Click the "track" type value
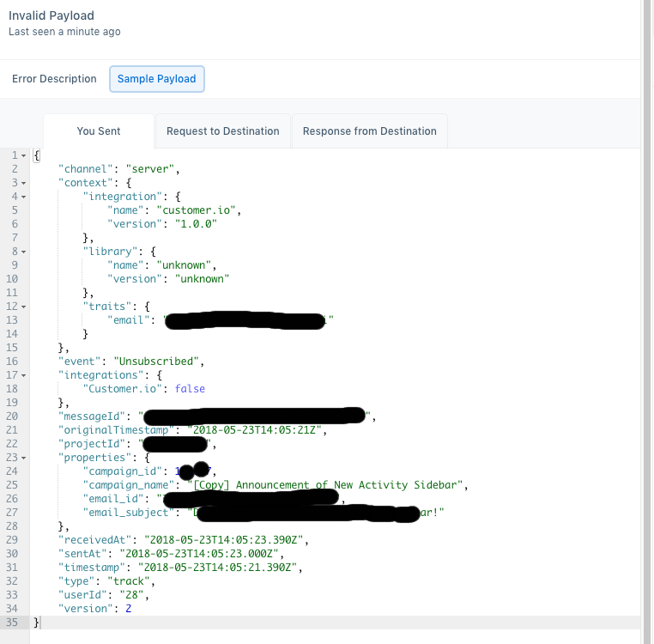 [x=129, y=582]
